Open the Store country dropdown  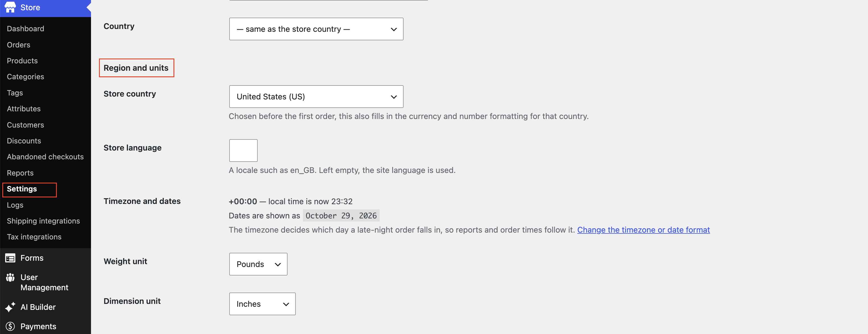coord(316,97)
